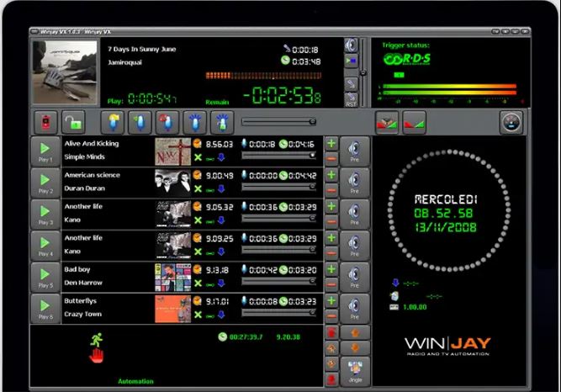Image resolution: width=561 pixels, height=392 pixels.
Task: Adjust vertical volume slider in now-playing panel
Action: [x=363, y=72]
